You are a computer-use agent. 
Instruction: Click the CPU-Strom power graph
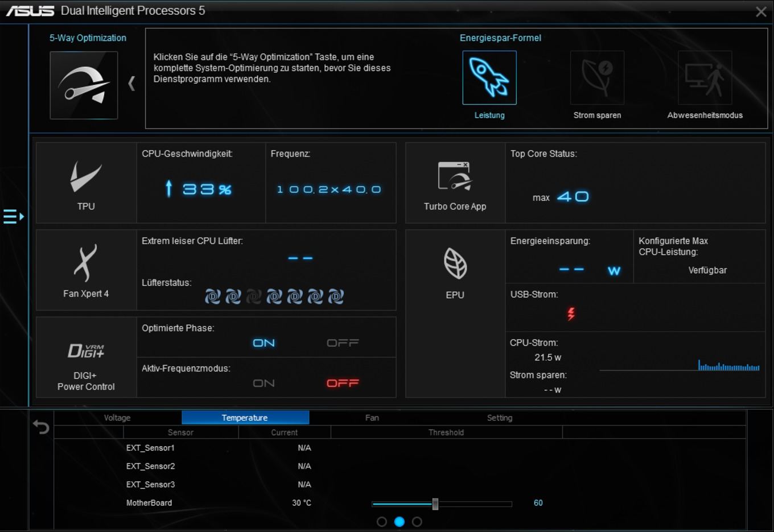(680, 365)
